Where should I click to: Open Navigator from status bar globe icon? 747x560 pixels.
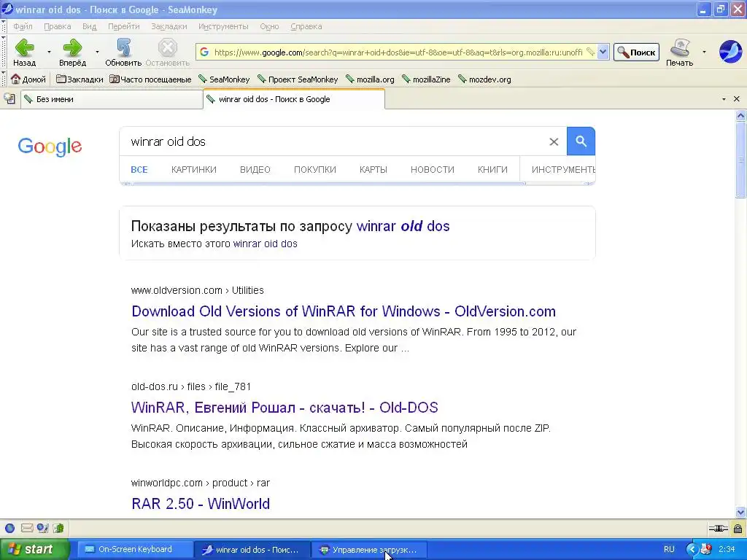9,528
